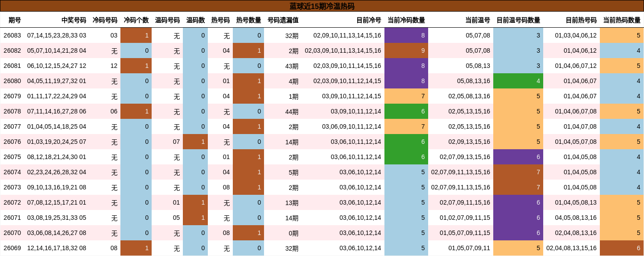This screenshot has width=644, height=256.
Task: Select the 13期 omission value
Action: click(292, 202)
